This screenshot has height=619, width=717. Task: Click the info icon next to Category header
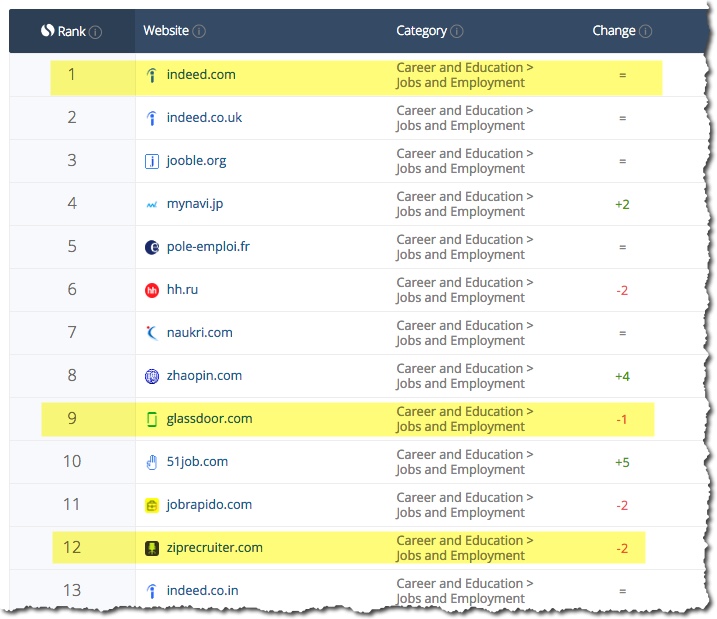pos(457,31)
